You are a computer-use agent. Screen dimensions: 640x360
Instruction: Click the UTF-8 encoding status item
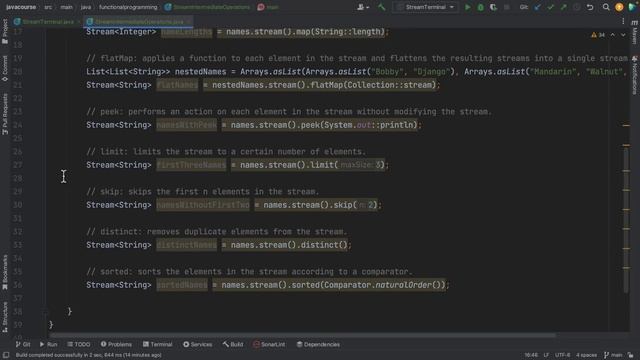click(x=562, y=355)
